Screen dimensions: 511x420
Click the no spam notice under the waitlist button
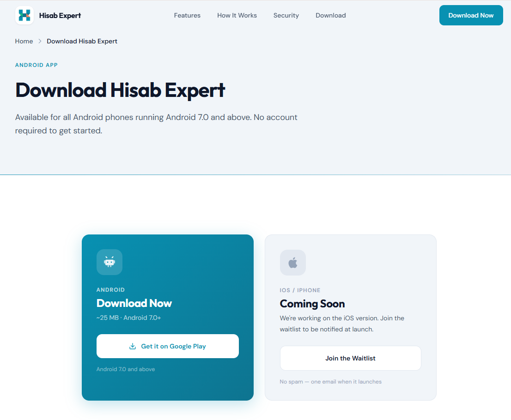(330, 381)
